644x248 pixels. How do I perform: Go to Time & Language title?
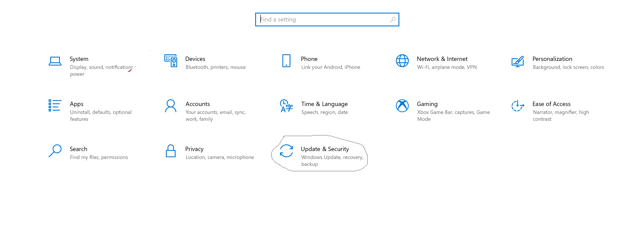pyautogui.click(x=324, y=104)
